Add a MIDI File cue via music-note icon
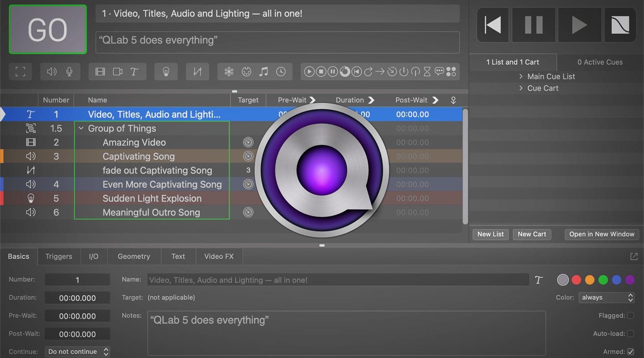The height and width of the screenshot is (358, 644). (264, 72)
